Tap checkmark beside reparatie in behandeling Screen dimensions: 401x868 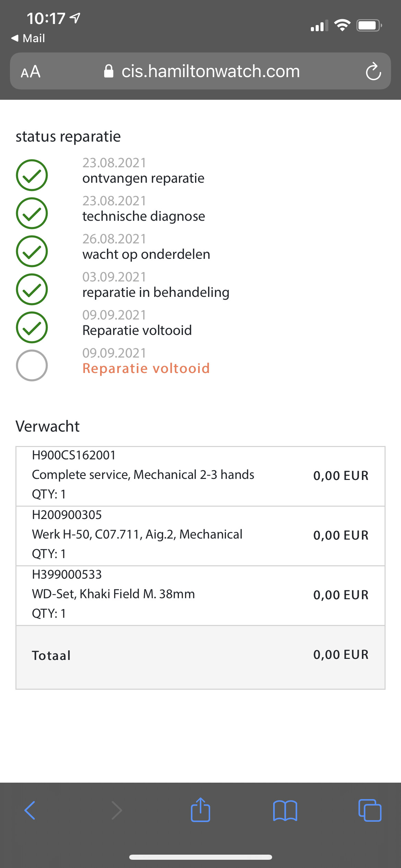pyautogui.click(x=32, y=289)
